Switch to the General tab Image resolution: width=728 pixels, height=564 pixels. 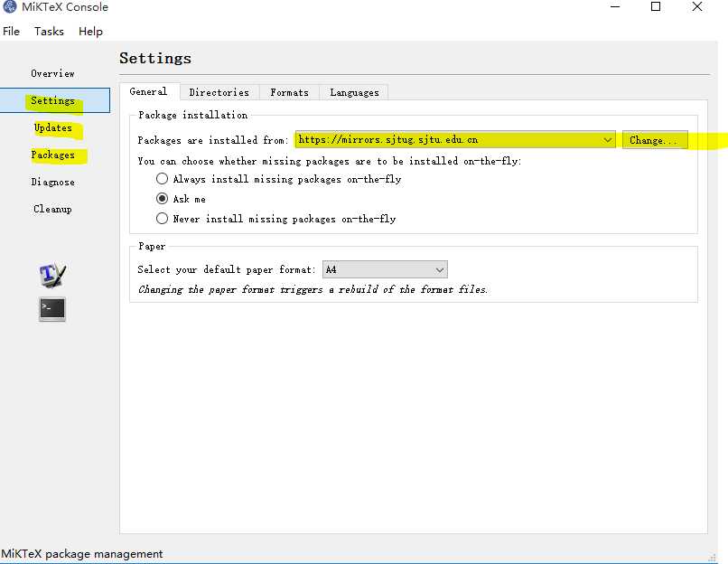click(x=148, y=91)
